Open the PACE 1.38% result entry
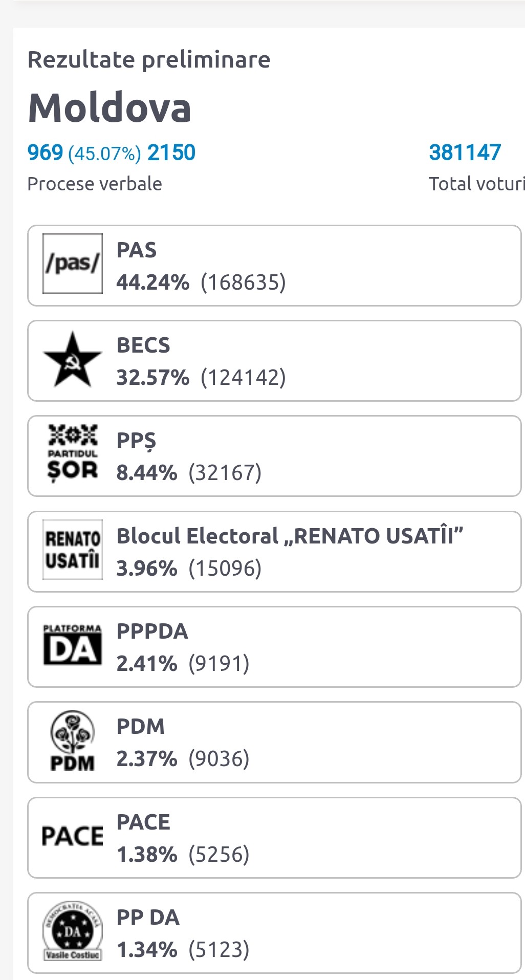525x980 pixels. point(274,838)
